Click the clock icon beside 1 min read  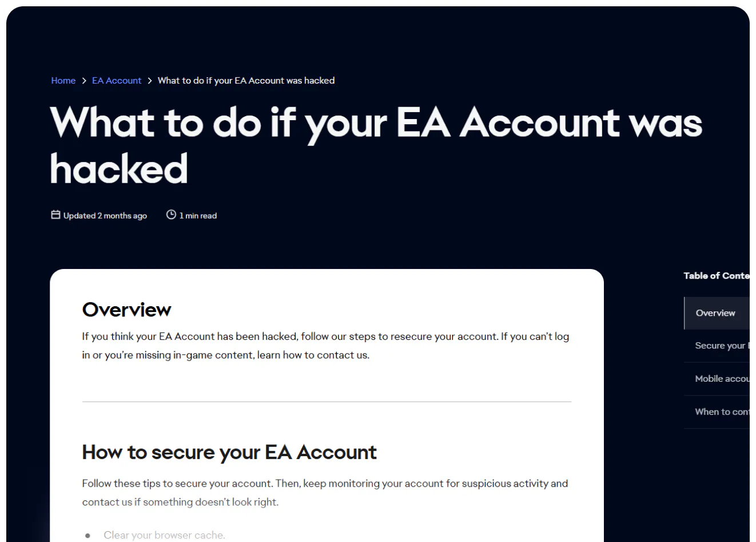click(x=171, y=215)
